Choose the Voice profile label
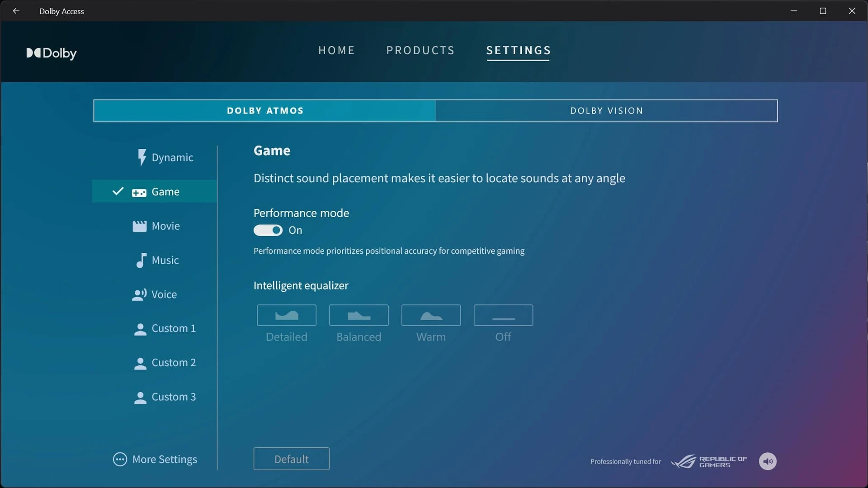Image resolution: width=868 pixels, height=488 pixels. click(x=164, y=294)
